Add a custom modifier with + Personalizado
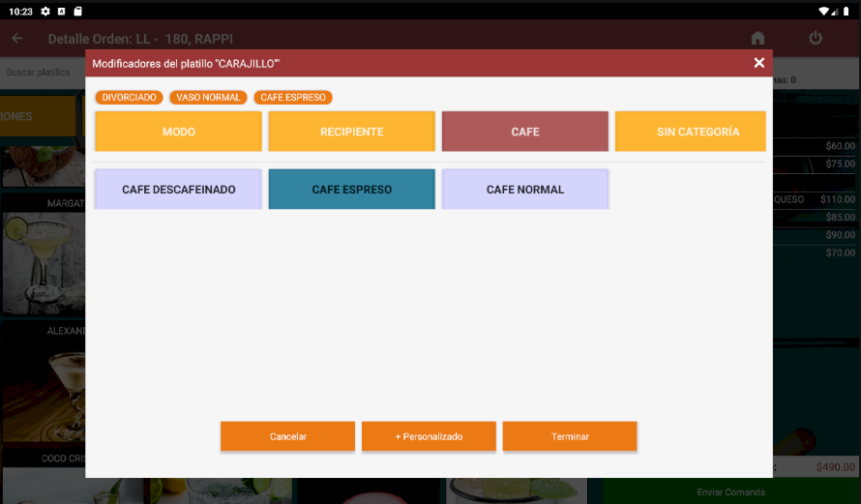Screen dimensions: 861x504 429,436
